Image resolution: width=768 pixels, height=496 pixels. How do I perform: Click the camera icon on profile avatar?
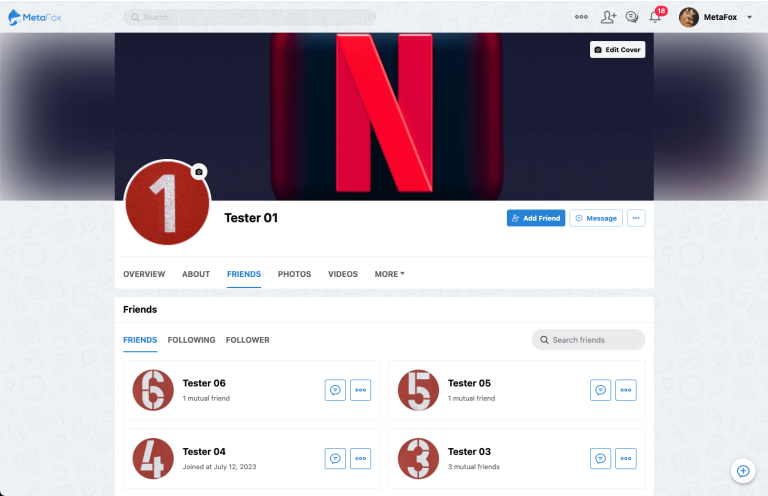pos(199,172)
